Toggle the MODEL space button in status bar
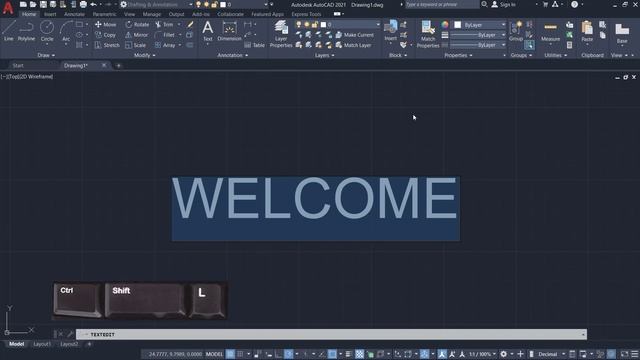 [x=214, y=354]
